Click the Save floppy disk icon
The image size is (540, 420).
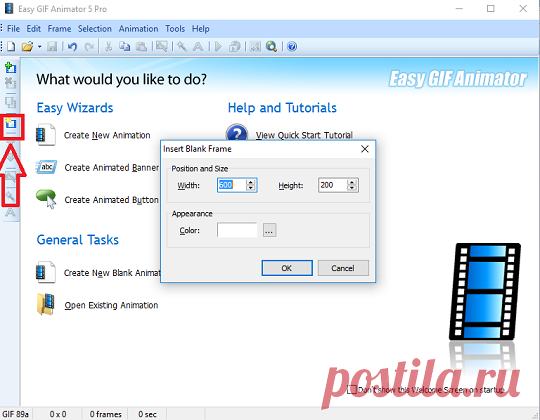[x=52, y=46]
